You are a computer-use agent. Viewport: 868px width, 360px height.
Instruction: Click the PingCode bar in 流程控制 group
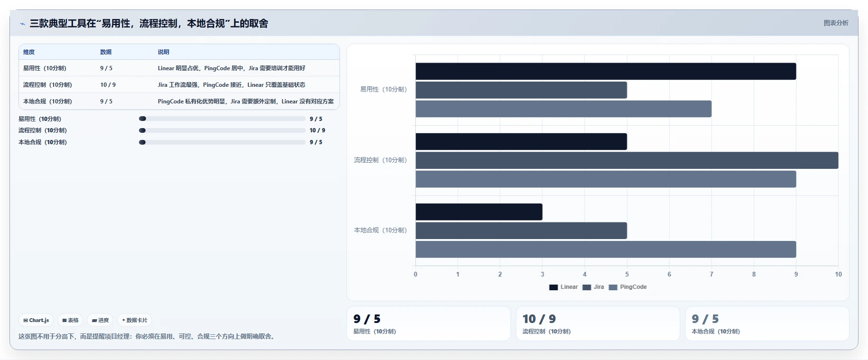606,179
